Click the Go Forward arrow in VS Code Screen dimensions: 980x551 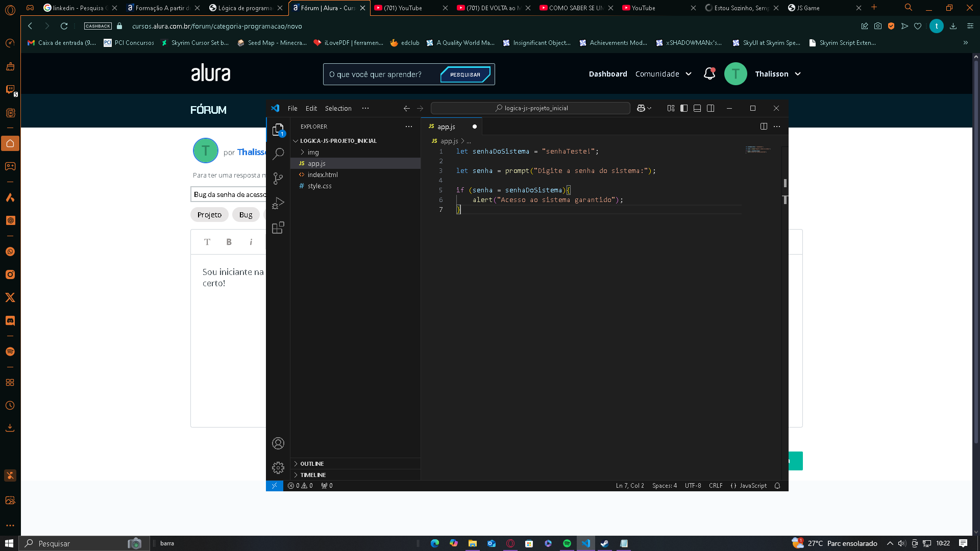[420, 108]
